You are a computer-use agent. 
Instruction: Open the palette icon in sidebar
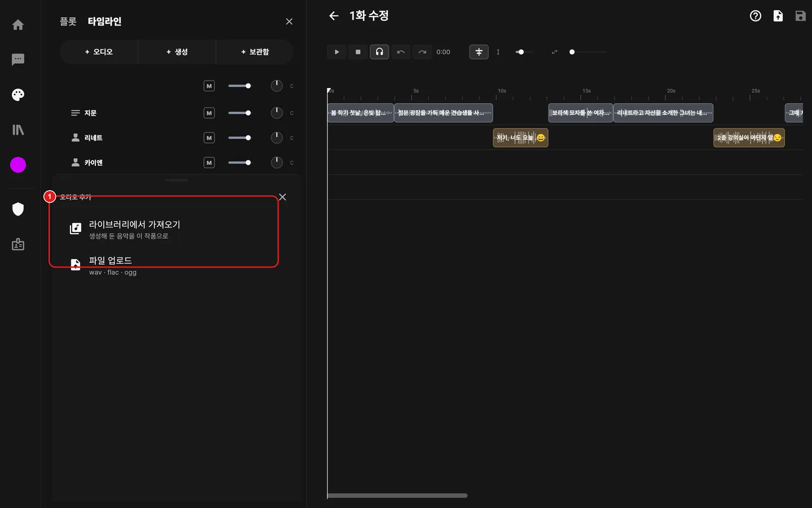click(x=18, y=95)
